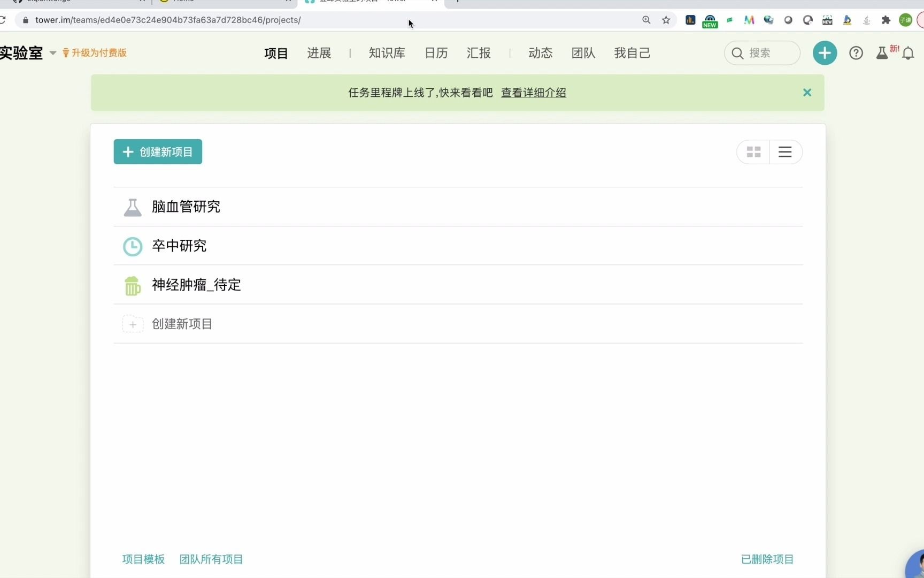Open the notifications bell

(908, 54)
